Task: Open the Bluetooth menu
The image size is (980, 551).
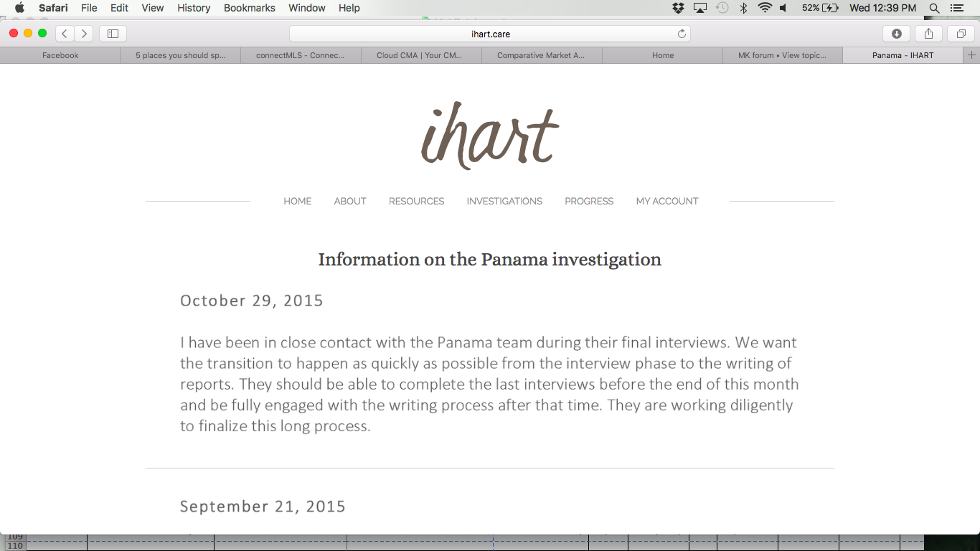Action: pos(743,8)
